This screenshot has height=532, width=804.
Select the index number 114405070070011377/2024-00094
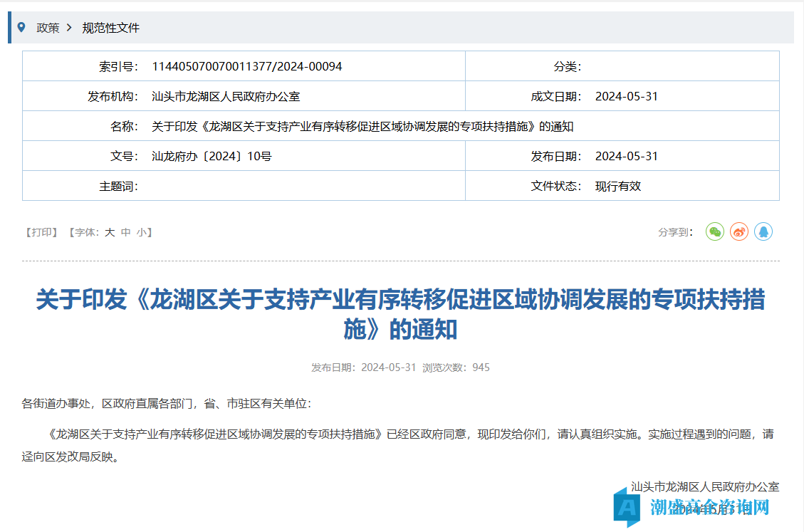pos(246,66)
